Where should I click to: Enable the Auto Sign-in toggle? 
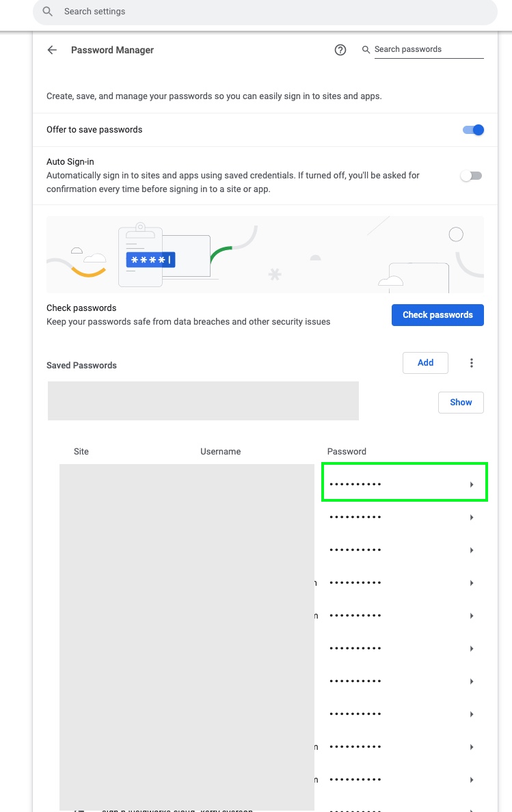pyautogui.click(x=471, y=176)
